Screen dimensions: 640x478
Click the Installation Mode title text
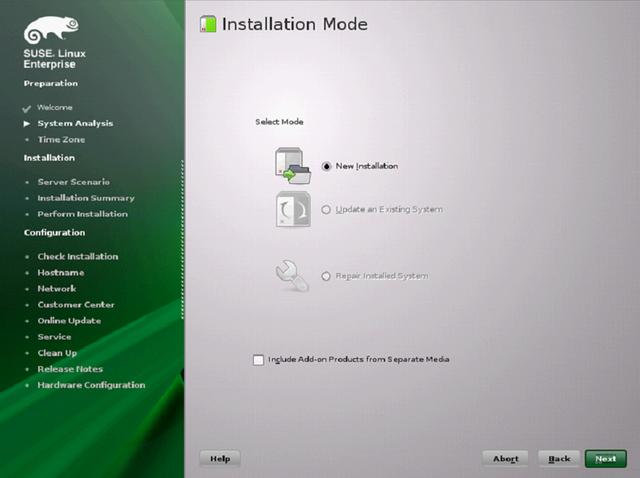click(x=295, y=24)
